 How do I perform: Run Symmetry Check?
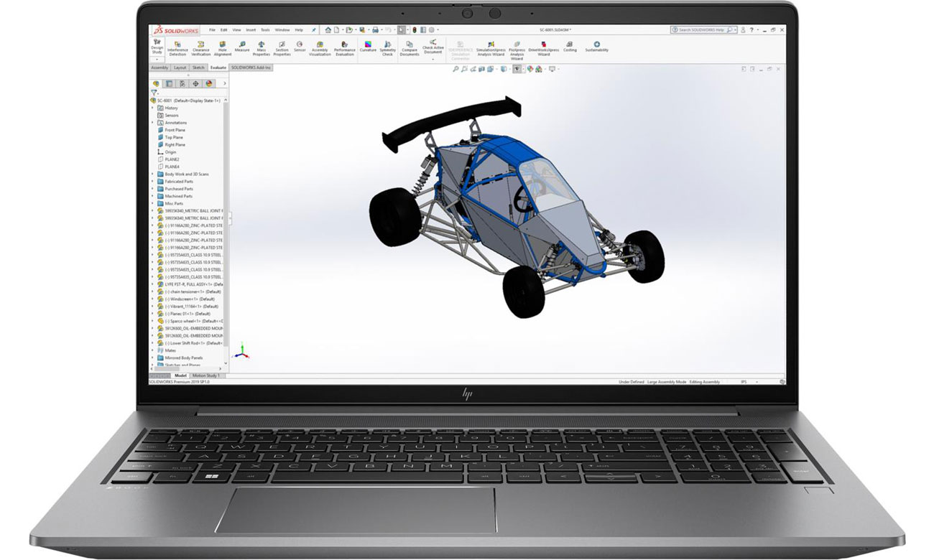coord(387,48)
